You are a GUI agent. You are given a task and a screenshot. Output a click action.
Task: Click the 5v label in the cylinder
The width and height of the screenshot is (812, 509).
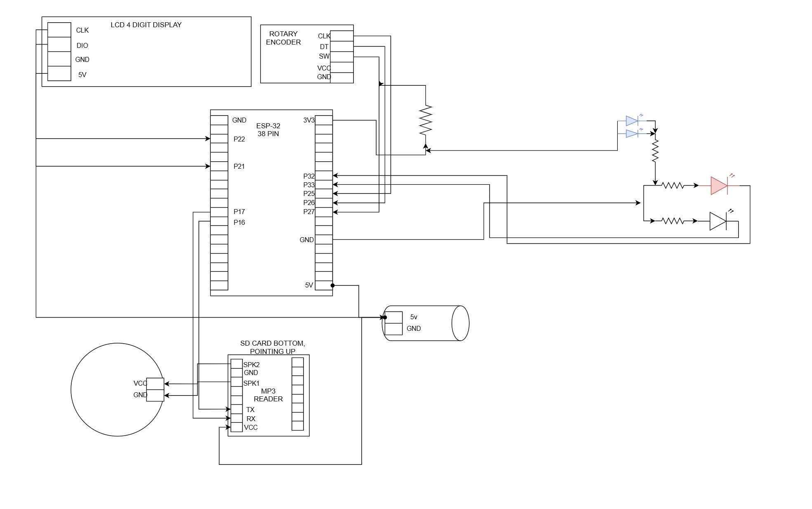tap(414, 317)
